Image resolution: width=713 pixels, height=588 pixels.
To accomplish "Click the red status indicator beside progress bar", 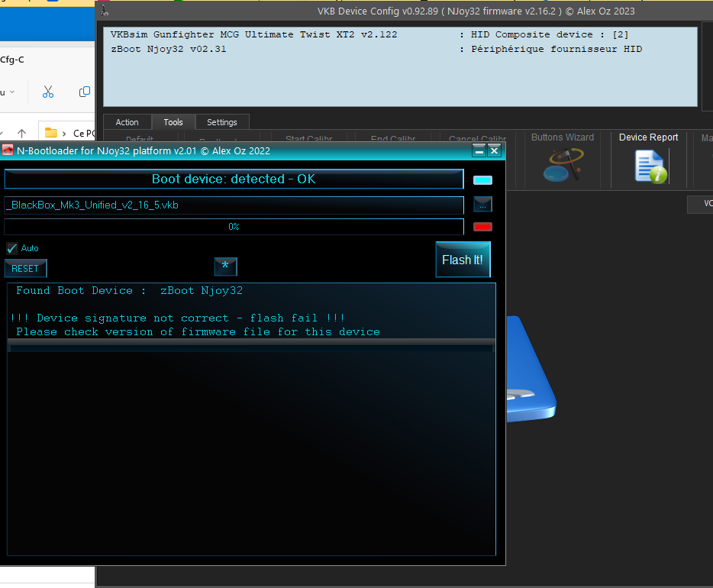I will point(482,227).
